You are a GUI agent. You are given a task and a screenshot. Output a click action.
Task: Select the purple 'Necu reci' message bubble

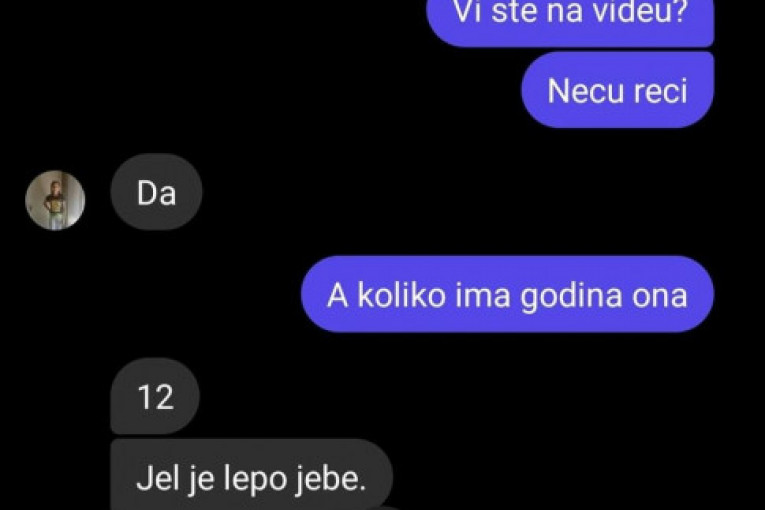617,90
